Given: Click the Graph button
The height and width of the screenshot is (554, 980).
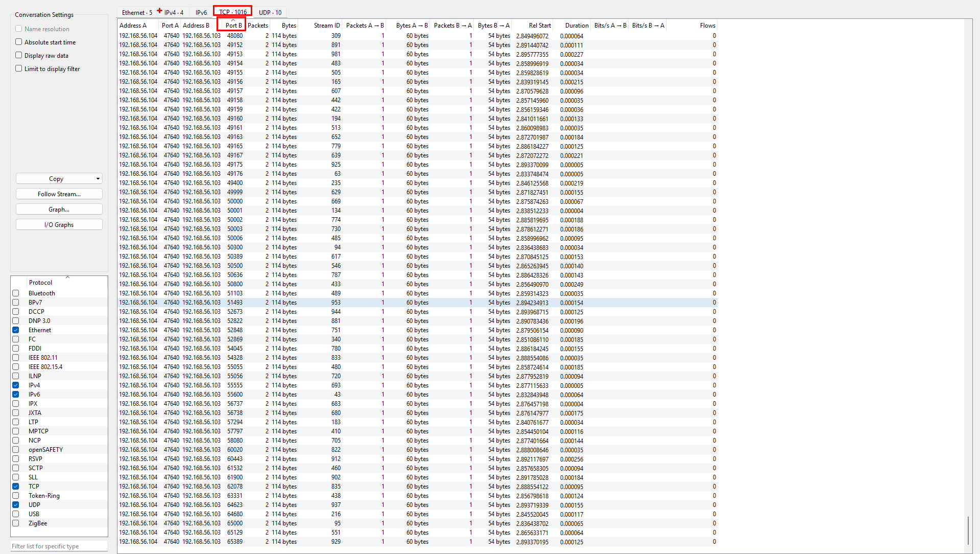Looking at the screenshot, I should click(59, 210).
